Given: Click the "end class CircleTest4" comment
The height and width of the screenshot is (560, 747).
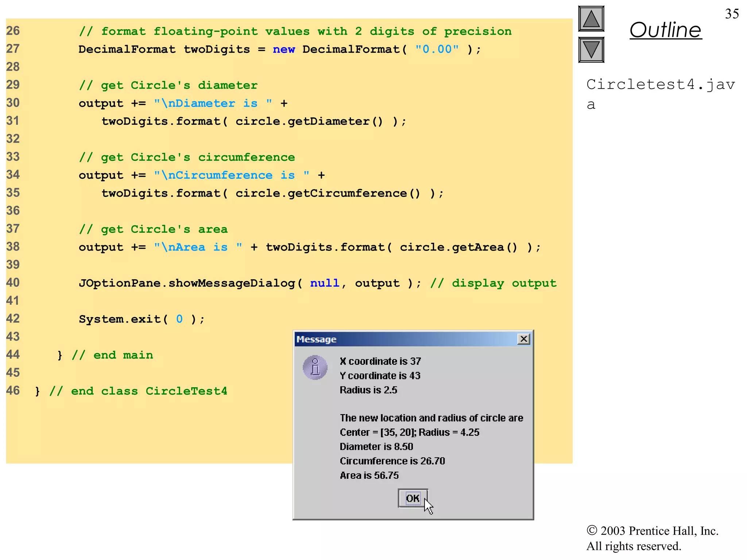Looking at the screenshot, I should click(x=138, y=391).
